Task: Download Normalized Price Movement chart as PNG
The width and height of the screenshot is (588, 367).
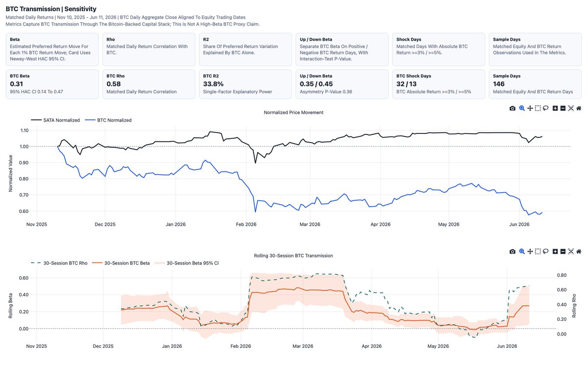Action: [513, 108]
